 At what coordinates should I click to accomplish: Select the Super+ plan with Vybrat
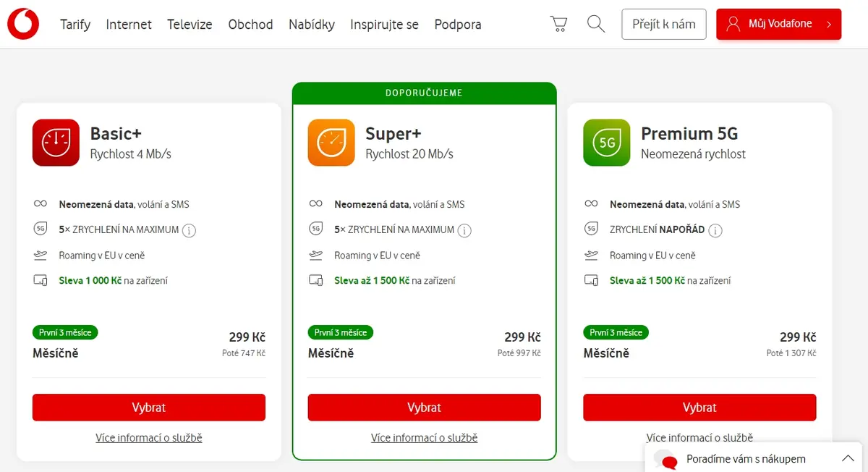click(425, 408)
